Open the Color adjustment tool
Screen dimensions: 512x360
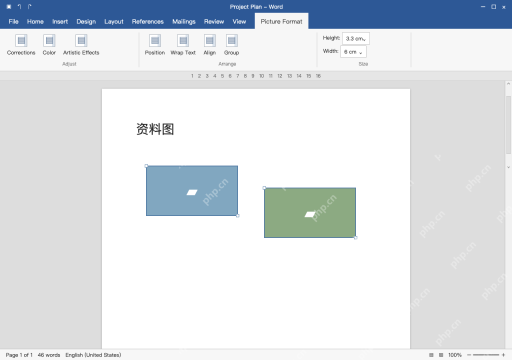(x=49, y=45)
